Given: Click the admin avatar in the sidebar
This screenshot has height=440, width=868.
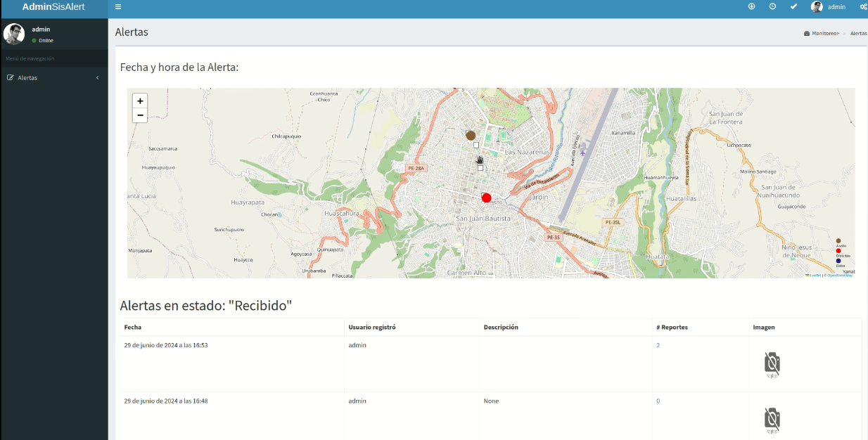Looking at the screenshot, I should (x=14, y=34).
